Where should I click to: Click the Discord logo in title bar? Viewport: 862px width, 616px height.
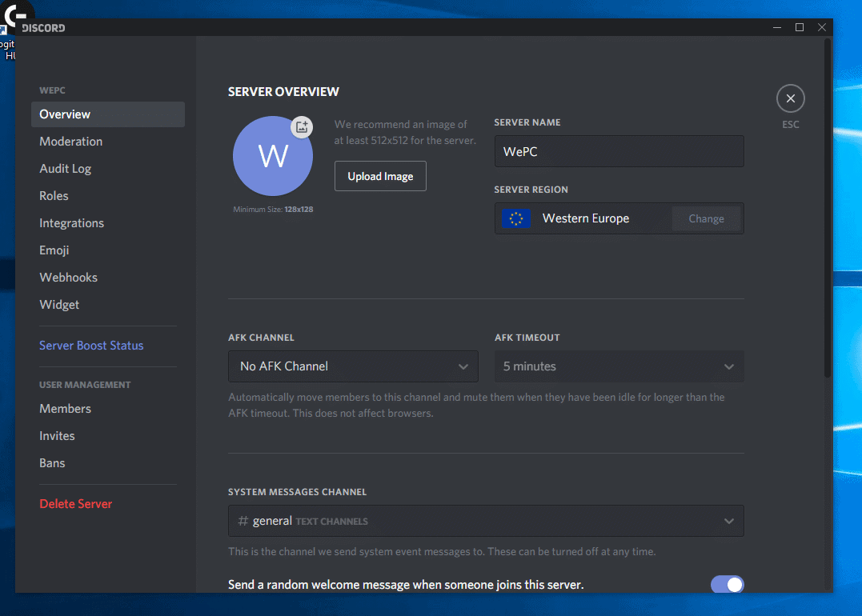tap(43, 27)
